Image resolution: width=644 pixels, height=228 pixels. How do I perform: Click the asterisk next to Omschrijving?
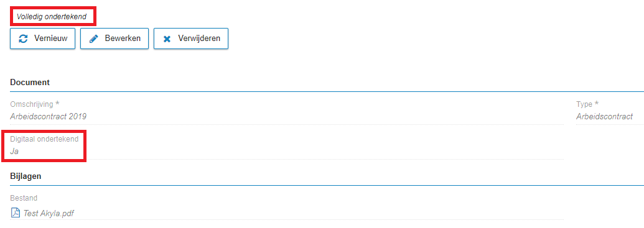(57, 104)
